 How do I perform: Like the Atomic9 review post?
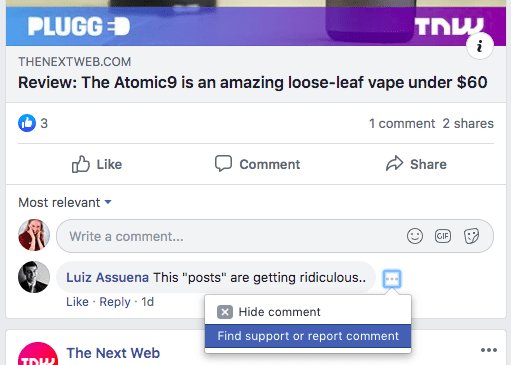tap(97, 164)
